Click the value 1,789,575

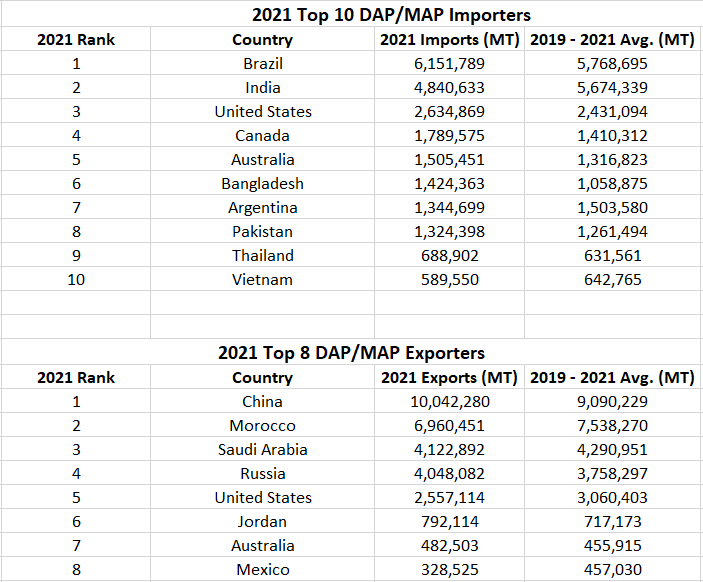pos(450,135)
